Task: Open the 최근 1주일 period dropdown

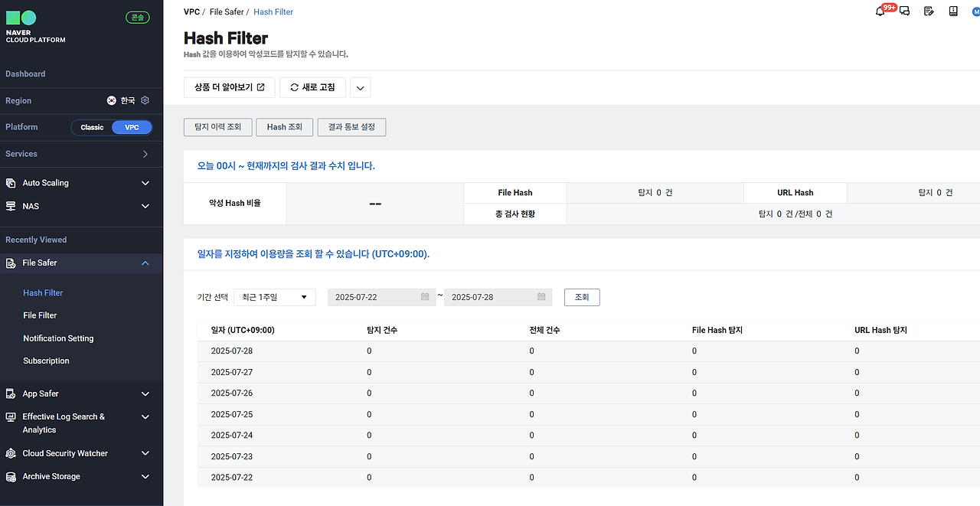Action: pos(275,297)
